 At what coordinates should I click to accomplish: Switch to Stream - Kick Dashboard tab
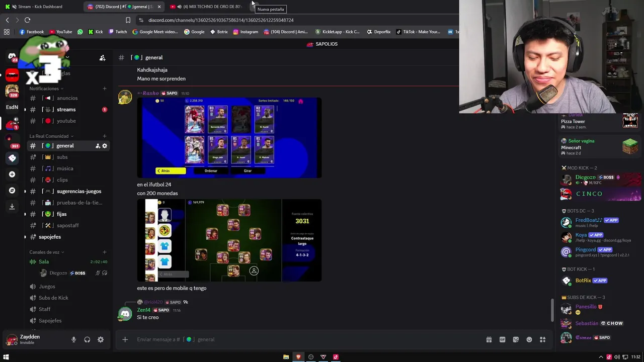(40, 7)
